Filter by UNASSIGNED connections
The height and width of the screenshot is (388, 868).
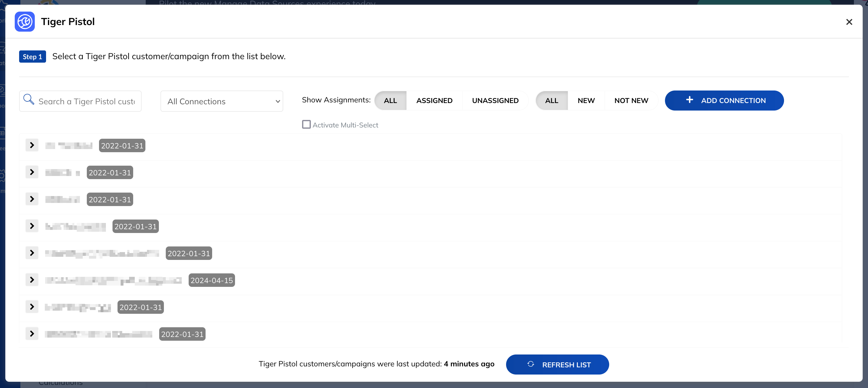(x=495, y=101)
